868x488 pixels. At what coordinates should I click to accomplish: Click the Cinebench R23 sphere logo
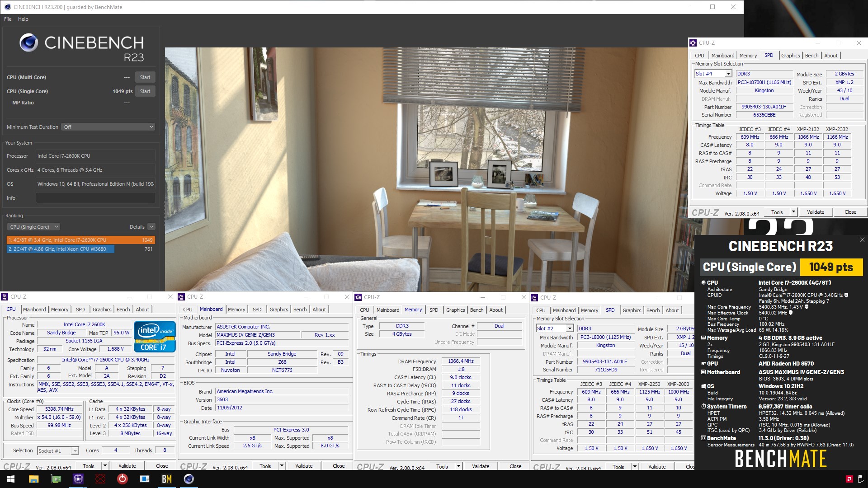tap(29, 42)
